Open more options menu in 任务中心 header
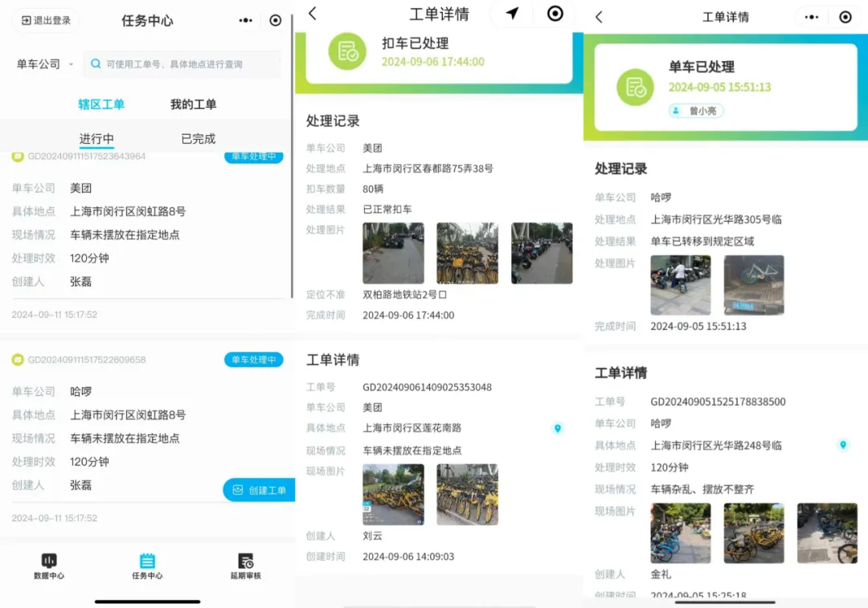 coord(246,20)
